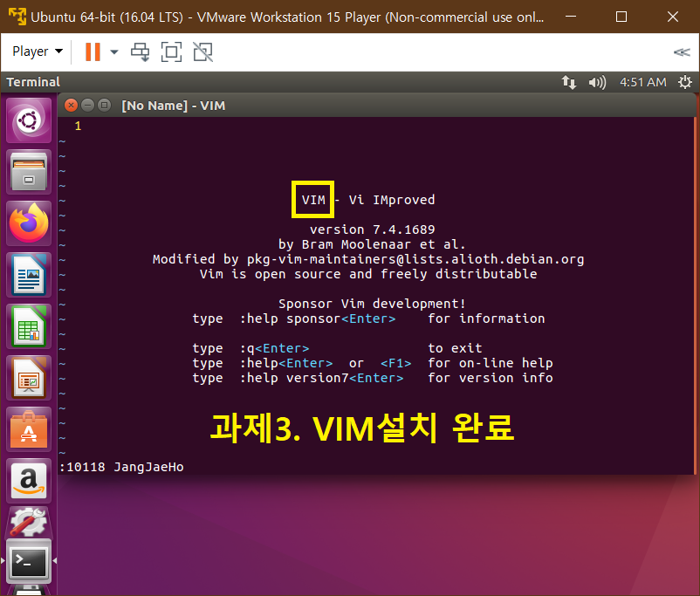Click the "[No Name] - VIM" window title
This screenshot has height=596, width=700.
[173, 106]
